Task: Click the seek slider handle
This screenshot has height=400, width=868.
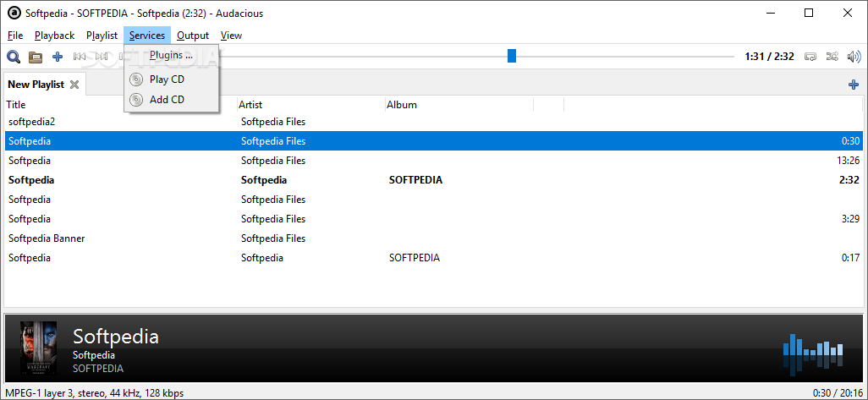Action: (x=512, y=56)
